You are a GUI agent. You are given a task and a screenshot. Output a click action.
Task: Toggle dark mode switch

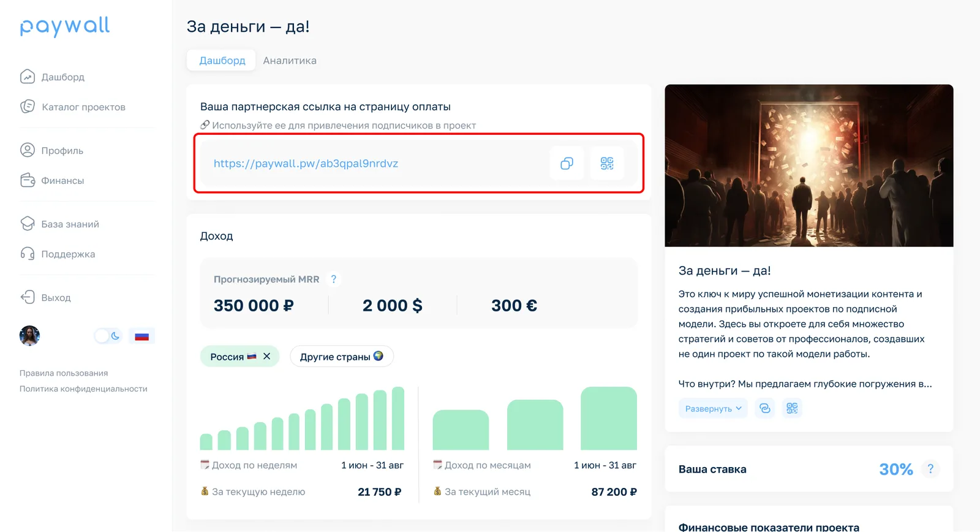108,336
